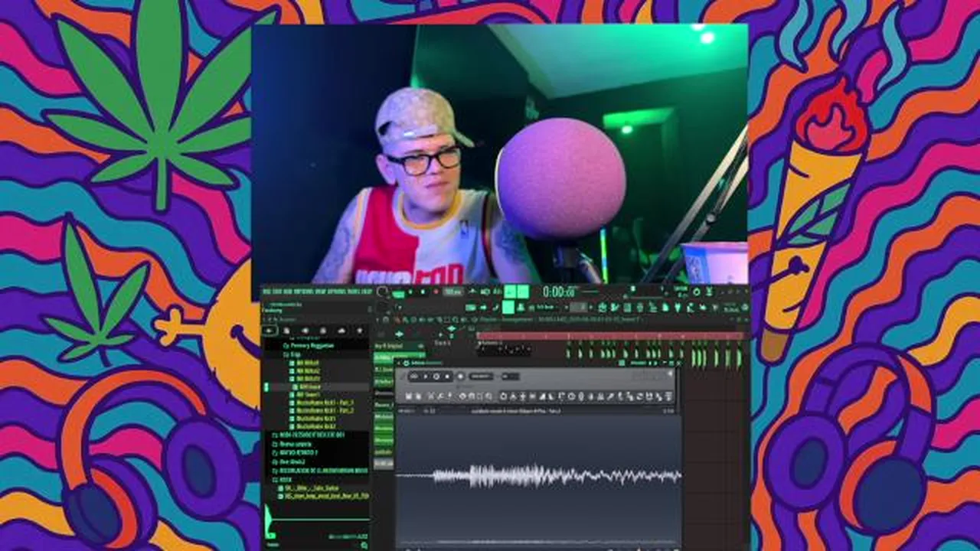The width and height of the screenshot is (980, 551).
Task: Click the main time counter display
Action: (559, 292)
